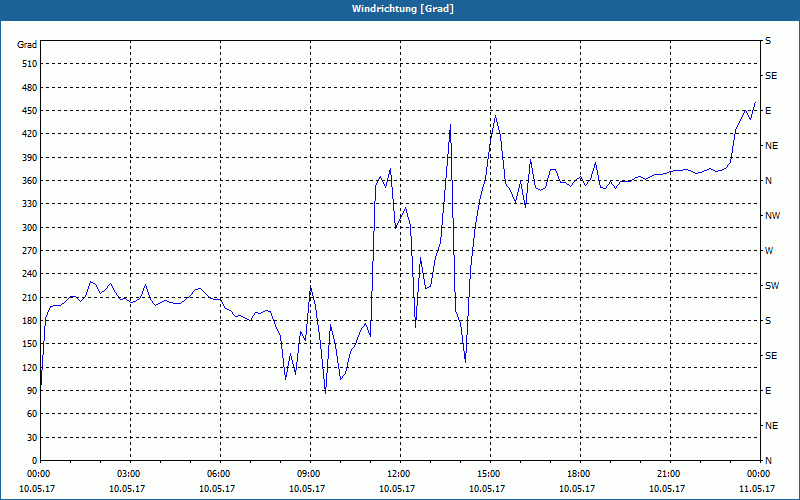Viewport: 800px width, 500px height.
Task: Click the 'SW' compass label on right axis
Action: pos(772,286)
